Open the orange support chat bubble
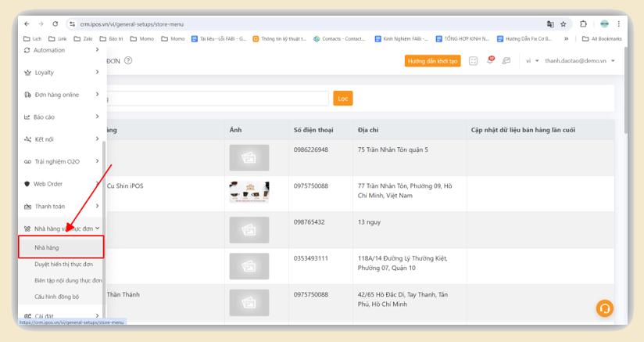This screenshot has width=644, height=342. click(604, 308)
